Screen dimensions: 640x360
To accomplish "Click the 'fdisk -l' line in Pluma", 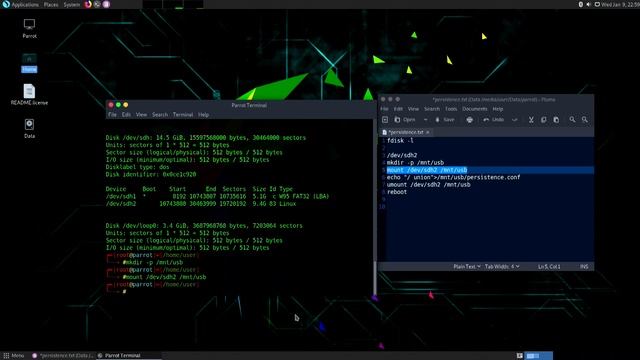I will click(400, 140).
